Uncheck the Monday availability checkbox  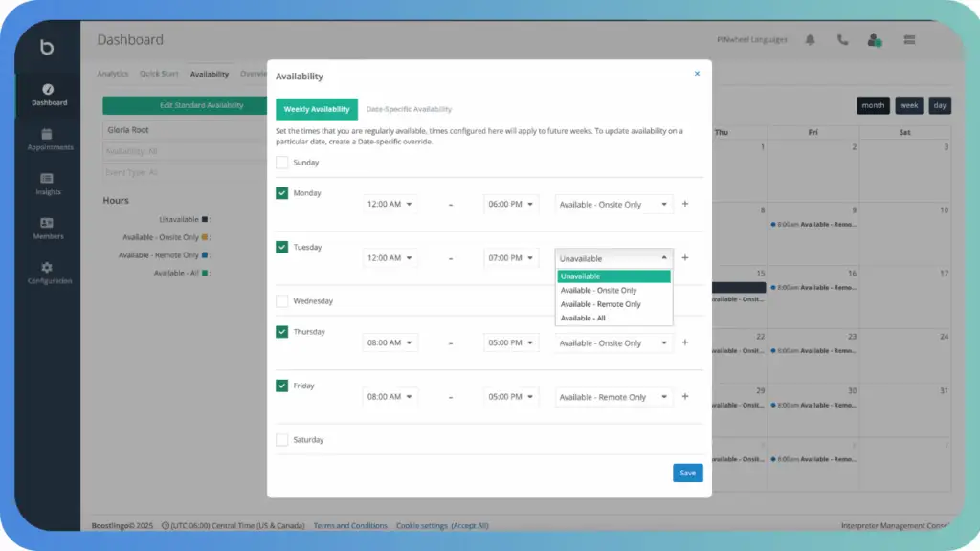point(282,193)
